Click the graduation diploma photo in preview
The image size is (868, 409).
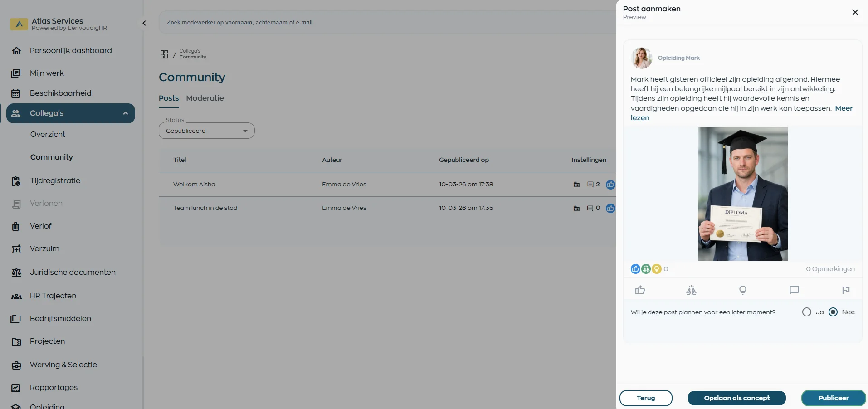pos(742,194)
